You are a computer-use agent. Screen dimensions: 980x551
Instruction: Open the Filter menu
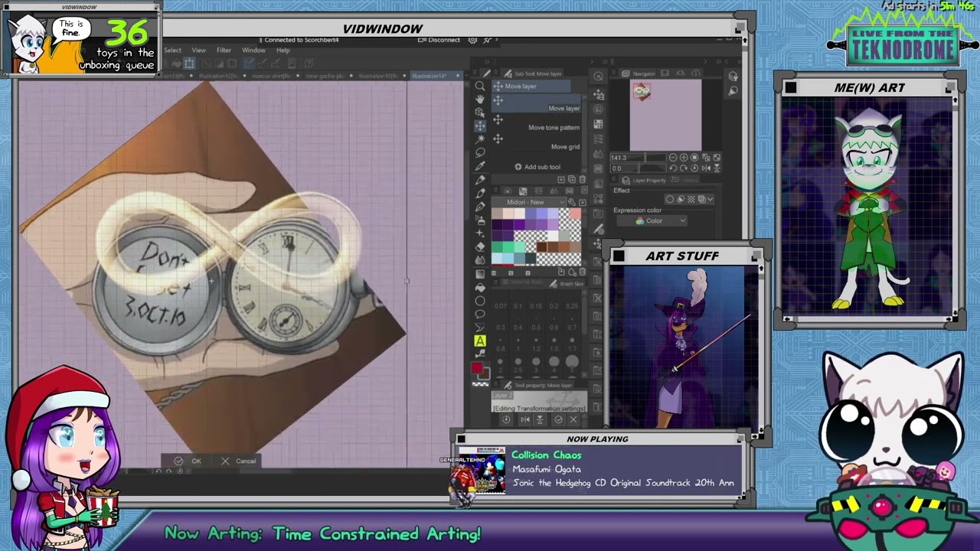(224, 51)
